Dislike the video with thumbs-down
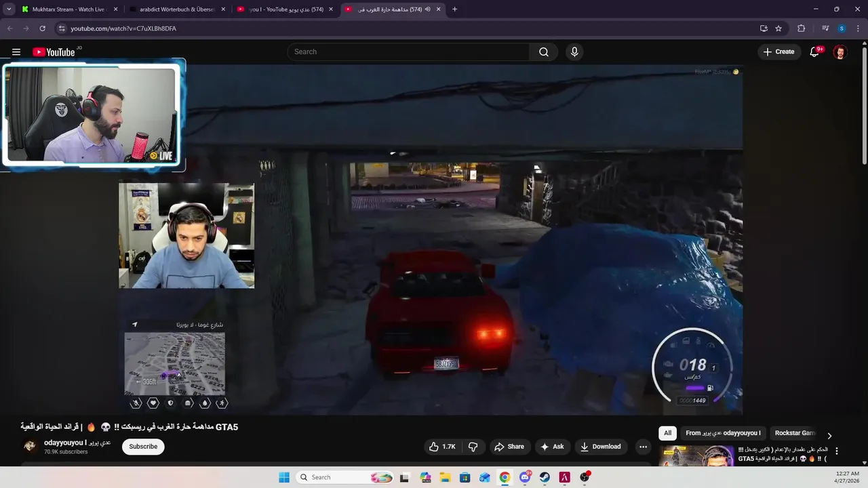This screenshot has width=868, height=488. tap(473, 447)
